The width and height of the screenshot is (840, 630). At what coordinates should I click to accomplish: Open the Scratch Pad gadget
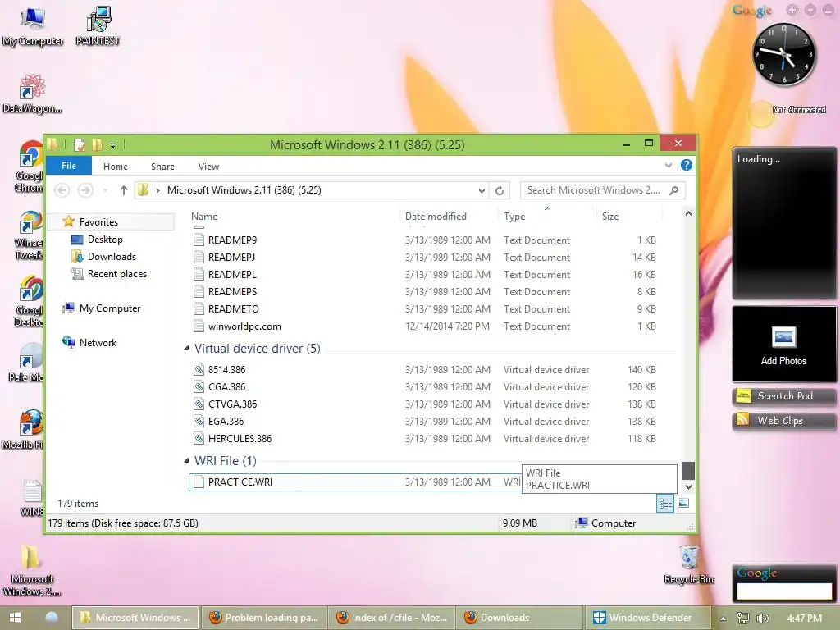[x=783, y=396]
